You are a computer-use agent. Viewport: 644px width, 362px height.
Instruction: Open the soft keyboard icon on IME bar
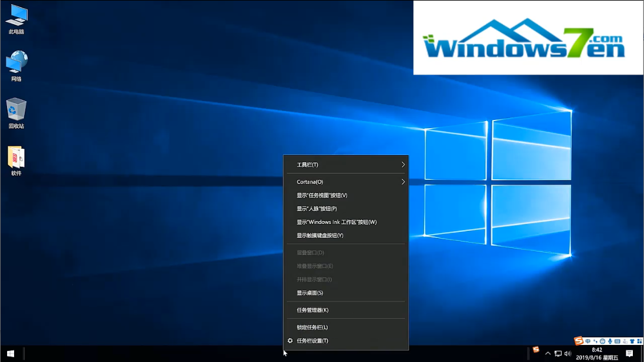618,341
